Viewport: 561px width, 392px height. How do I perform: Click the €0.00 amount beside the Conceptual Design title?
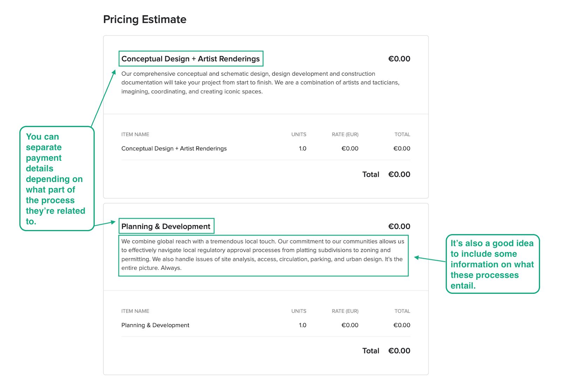(399, 59)
